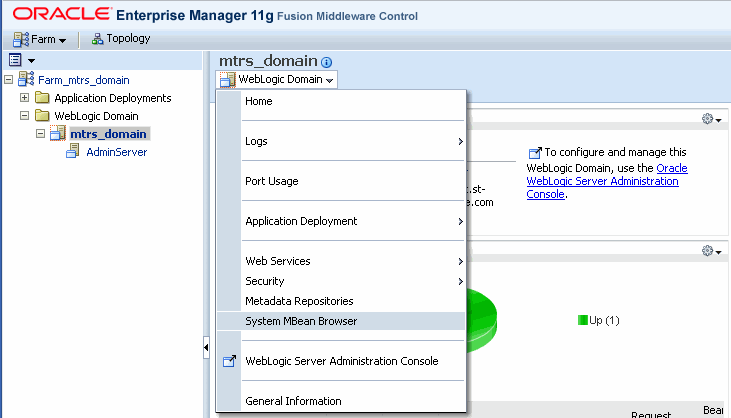
Task: Follow the Oracle WebLogic Server Administration Console link
Action: (607, 181)
